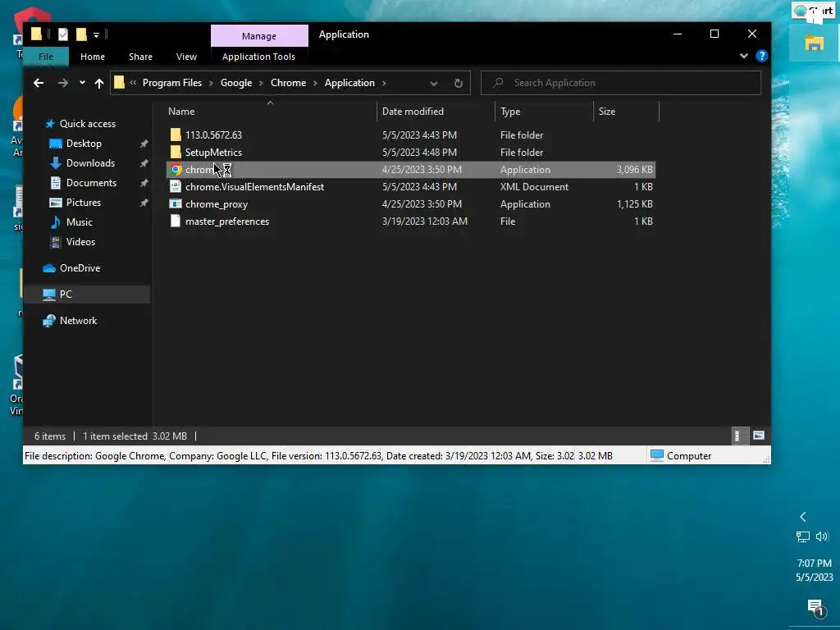Open Videos in the navigation pane
The width and height of the screenshot is (840, 630).
[80, 242]
